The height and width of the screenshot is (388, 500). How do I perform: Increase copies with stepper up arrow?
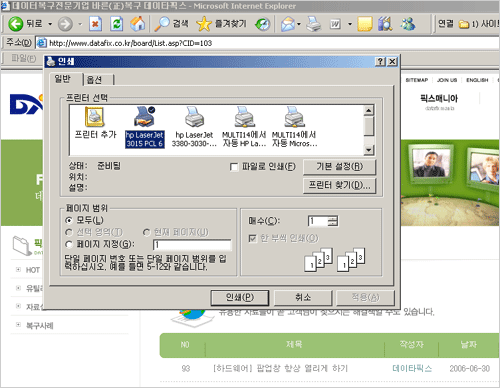click(x=332, y=218)
